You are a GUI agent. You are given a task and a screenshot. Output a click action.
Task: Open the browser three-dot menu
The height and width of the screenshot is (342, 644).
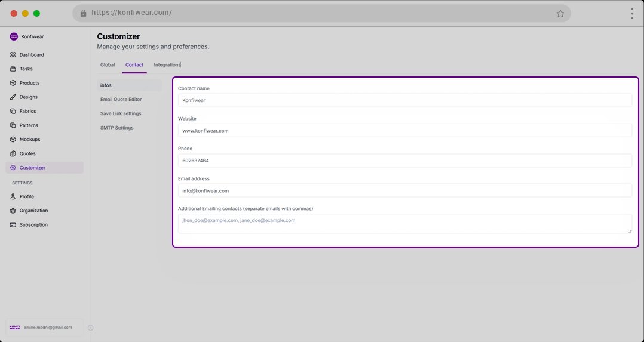coord(631,13)
